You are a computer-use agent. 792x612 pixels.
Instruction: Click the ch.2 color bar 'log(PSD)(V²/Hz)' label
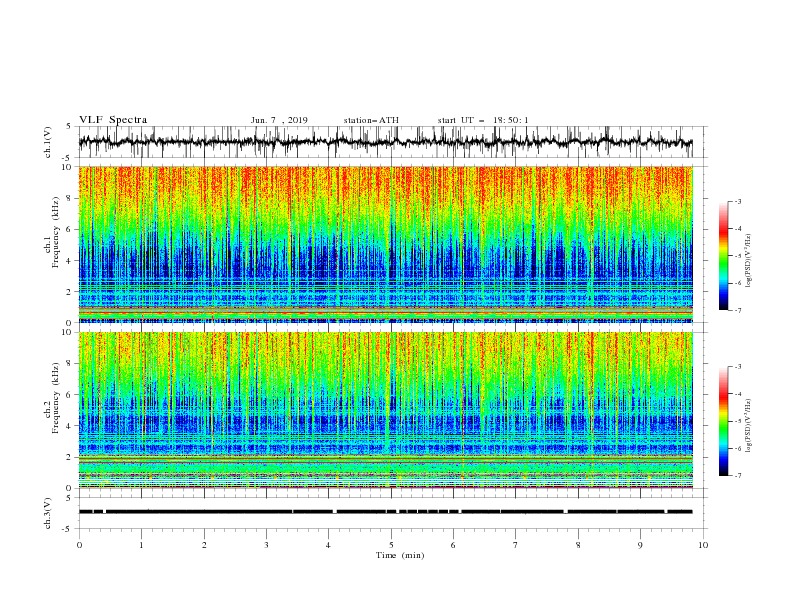(x=749, y=425)
